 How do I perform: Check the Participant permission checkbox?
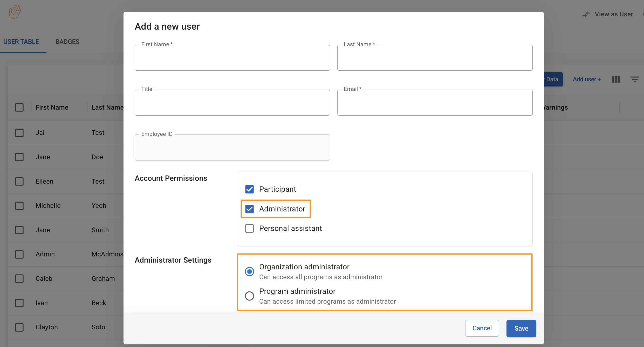(x=249, y=189)
